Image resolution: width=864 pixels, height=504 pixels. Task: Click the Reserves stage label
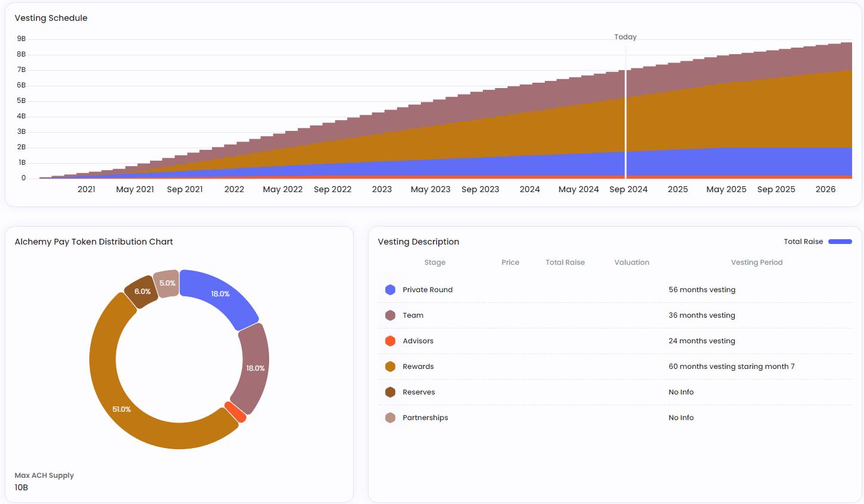(x=419, y=392)
